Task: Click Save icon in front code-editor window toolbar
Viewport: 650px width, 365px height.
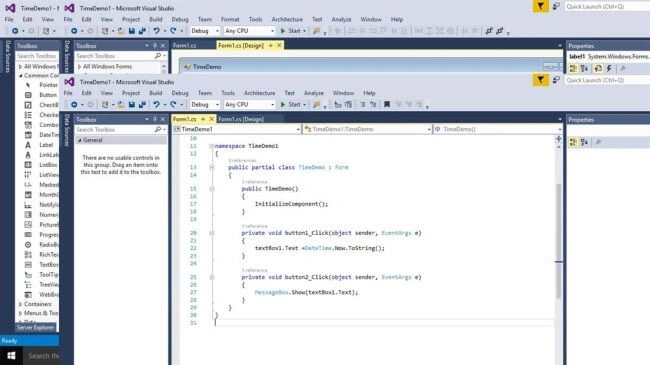Action: coord(132,105)
